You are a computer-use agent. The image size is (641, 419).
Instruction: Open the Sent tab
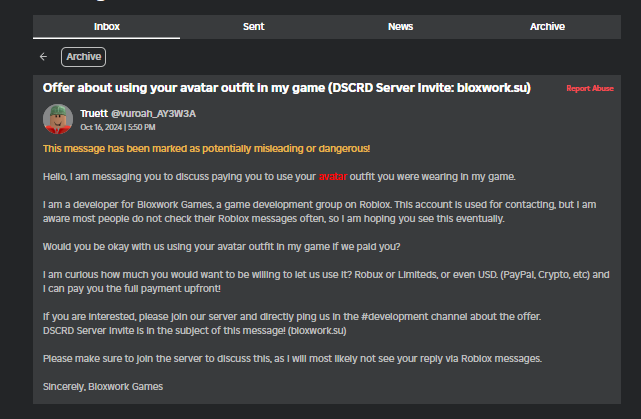(253, 27)
